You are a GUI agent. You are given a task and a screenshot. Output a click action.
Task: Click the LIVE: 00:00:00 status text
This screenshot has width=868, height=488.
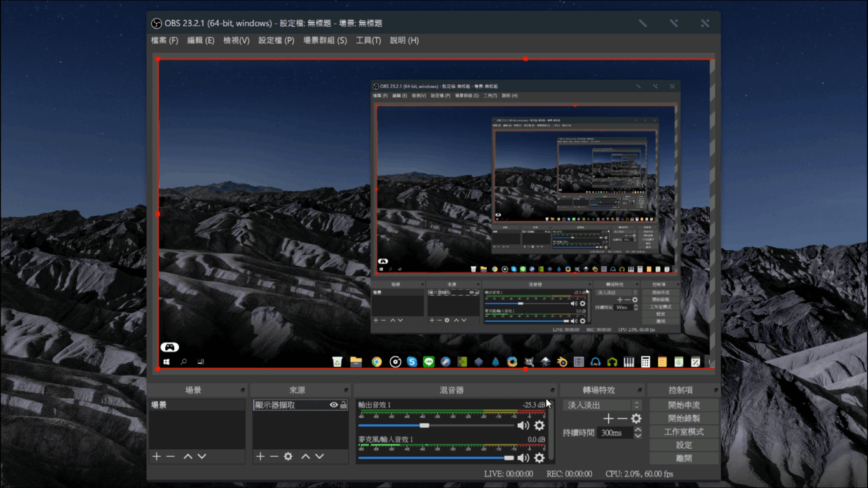[508, 473]
